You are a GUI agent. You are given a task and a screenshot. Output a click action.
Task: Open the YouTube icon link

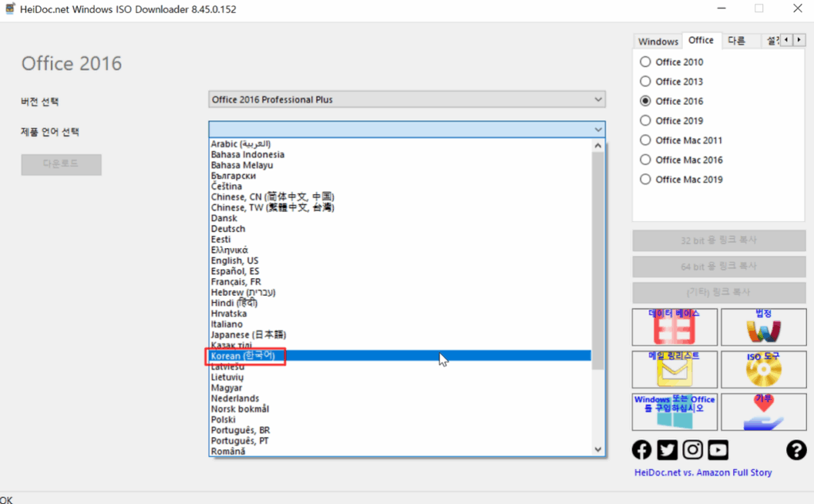718,449
